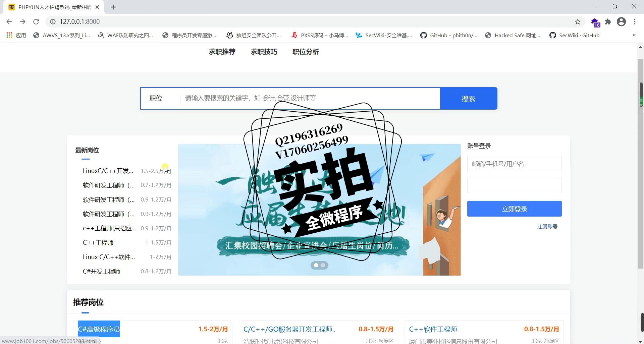Open the 注册账号 register link

click(x=547, y=227)
